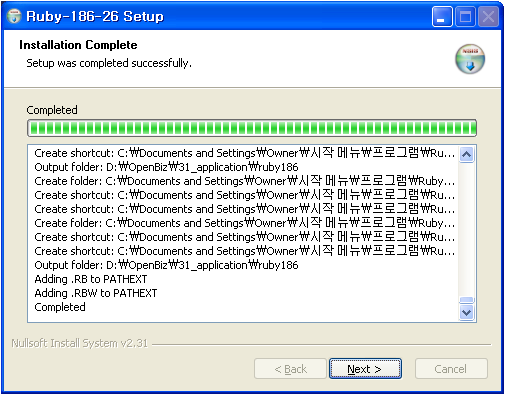Select the final 'Completed' line in log

60,307
